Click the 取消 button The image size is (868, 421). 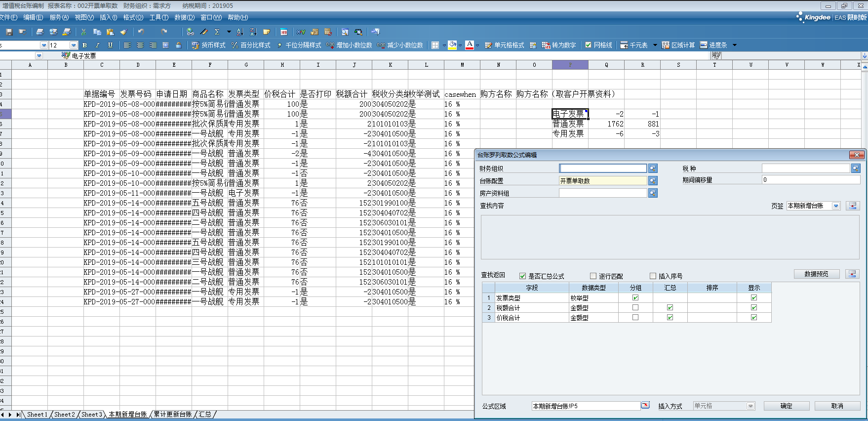(x=837, y=406)
